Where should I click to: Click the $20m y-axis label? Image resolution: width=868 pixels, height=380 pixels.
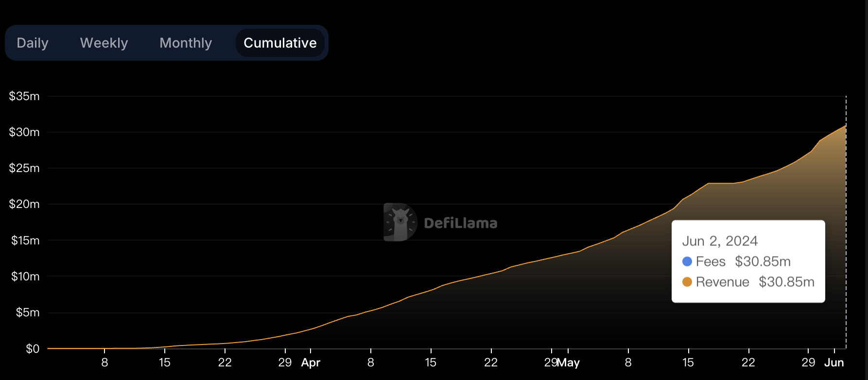tap(24, 204)
